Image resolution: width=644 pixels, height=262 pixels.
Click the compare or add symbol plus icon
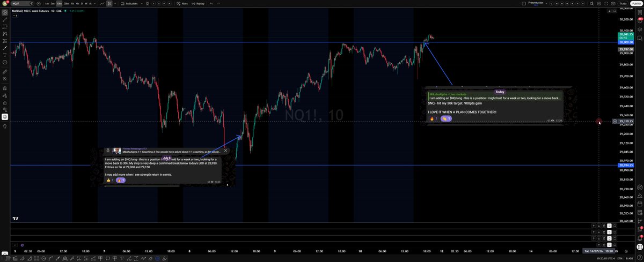[x=39, y=3]
